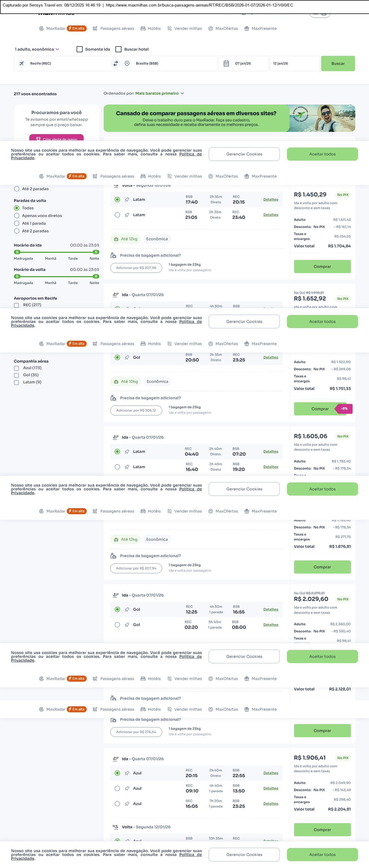Pin the Latam 21:05 return flight
The height and width of the screenshot is (868, 369).
(127, 215)
